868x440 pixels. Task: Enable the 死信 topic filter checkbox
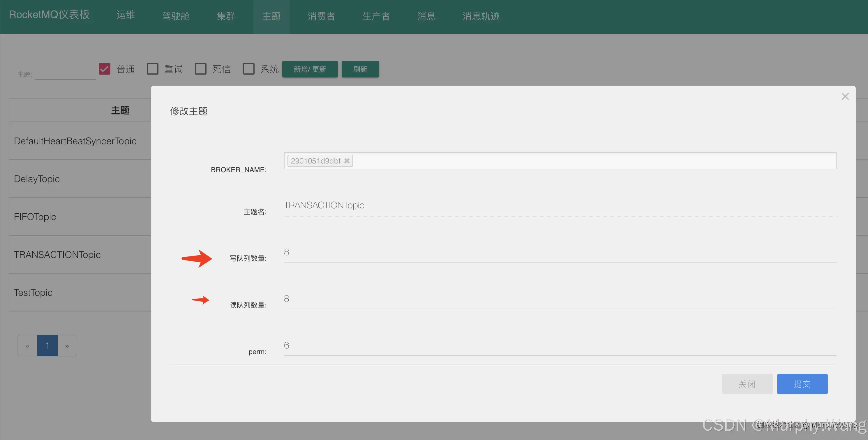click(200, 69)
